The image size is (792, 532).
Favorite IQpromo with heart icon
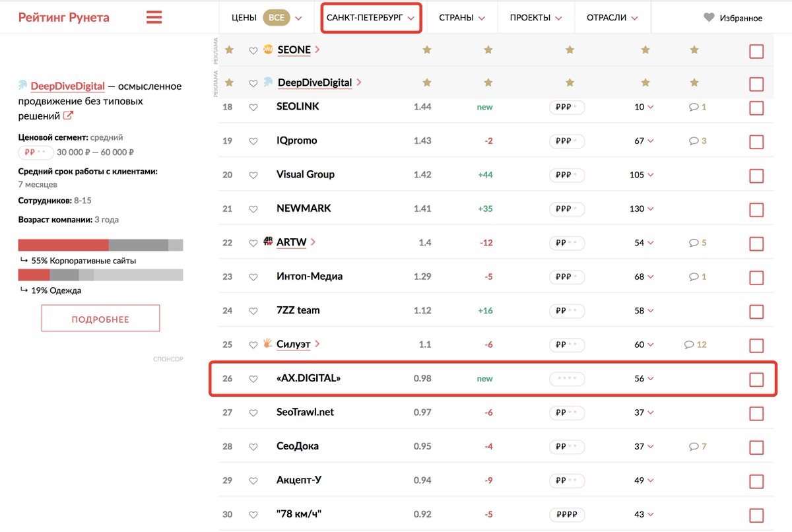click(x=253, y=141)
